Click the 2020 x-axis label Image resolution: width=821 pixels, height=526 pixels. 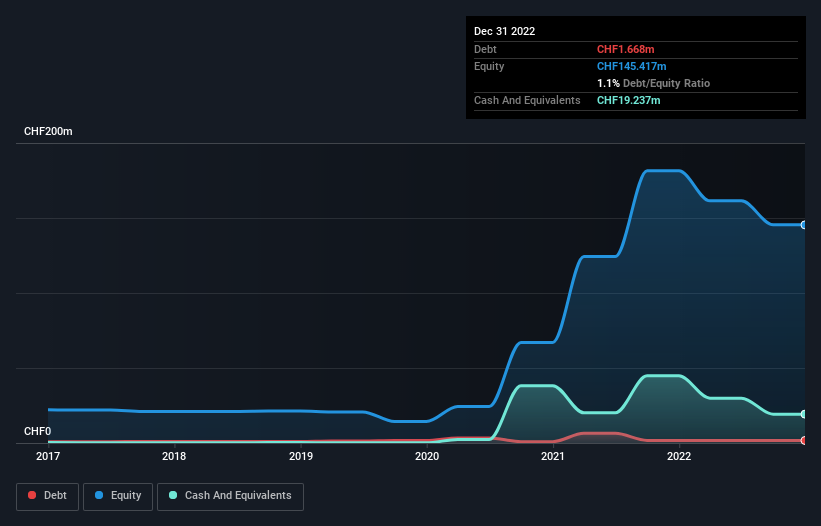pos(427,456)
